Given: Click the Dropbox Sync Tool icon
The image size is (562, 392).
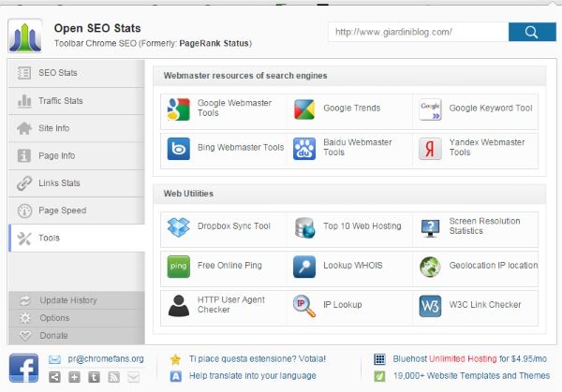Looking at the screenshot, I should (x=178, y=227).
